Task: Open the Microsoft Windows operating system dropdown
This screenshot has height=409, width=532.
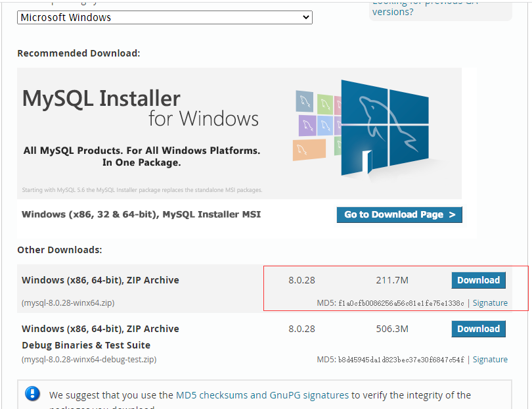Action: [164, 17]
